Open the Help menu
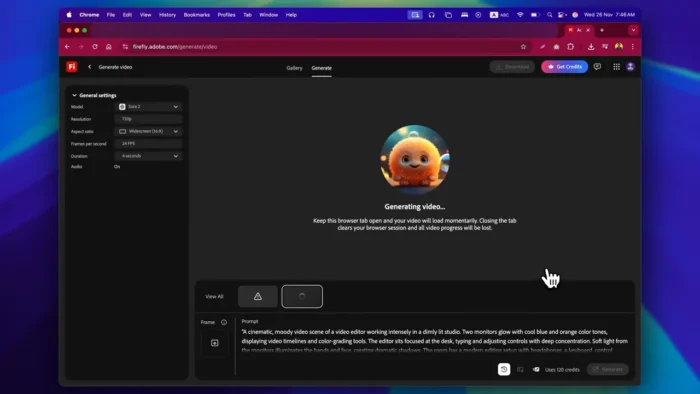 (292, 15)
